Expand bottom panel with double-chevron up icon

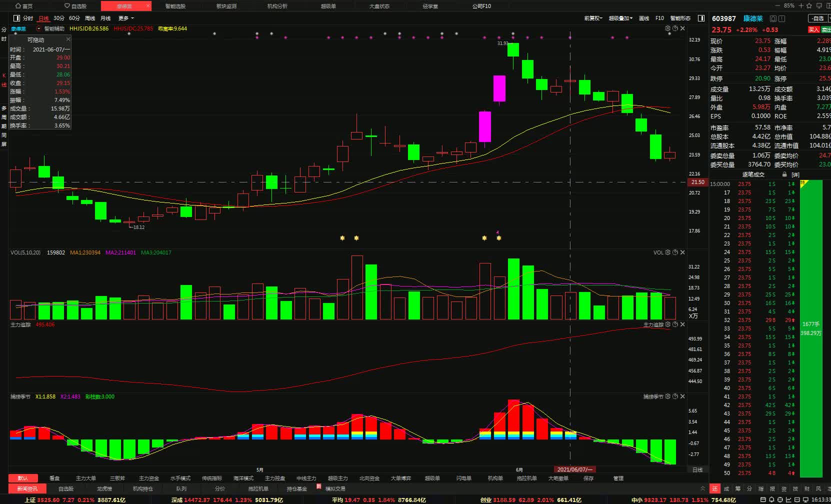tap(702, 488)
